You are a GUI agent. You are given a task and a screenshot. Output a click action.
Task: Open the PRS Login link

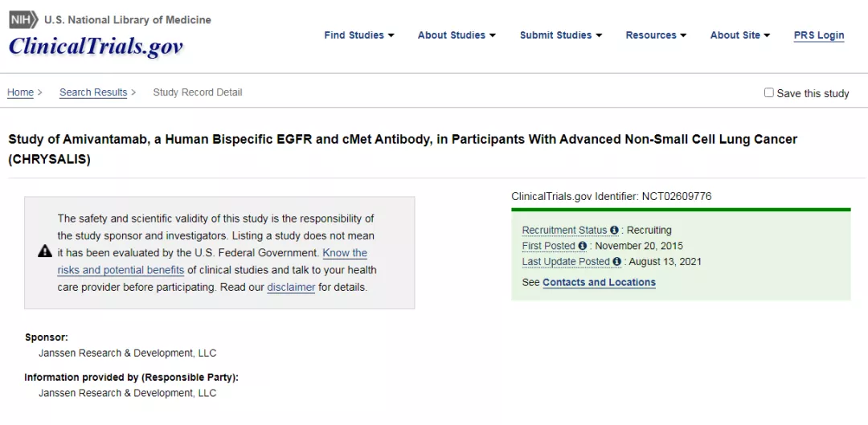pyautogui.click(x=819, y=35)
